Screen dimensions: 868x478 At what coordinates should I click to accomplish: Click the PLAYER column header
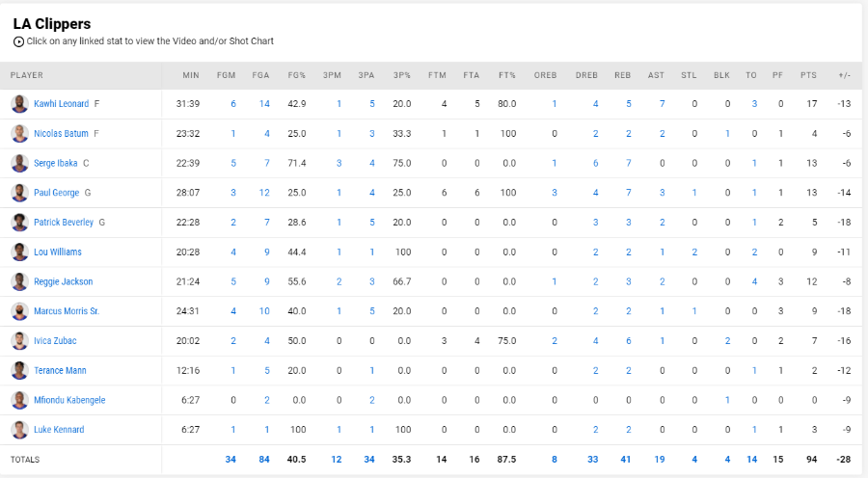(x=27, y=75)
